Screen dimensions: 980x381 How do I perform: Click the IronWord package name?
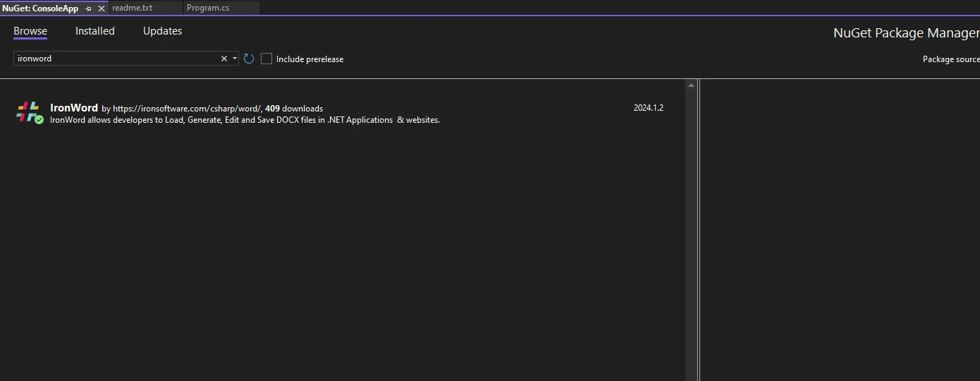click(74, 108)
